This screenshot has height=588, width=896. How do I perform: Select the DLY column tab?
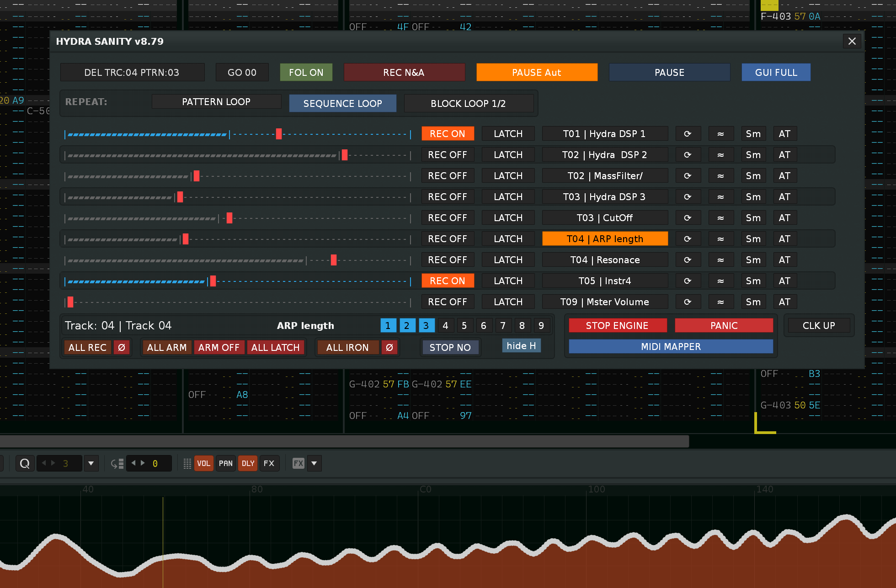pos(248,463)
